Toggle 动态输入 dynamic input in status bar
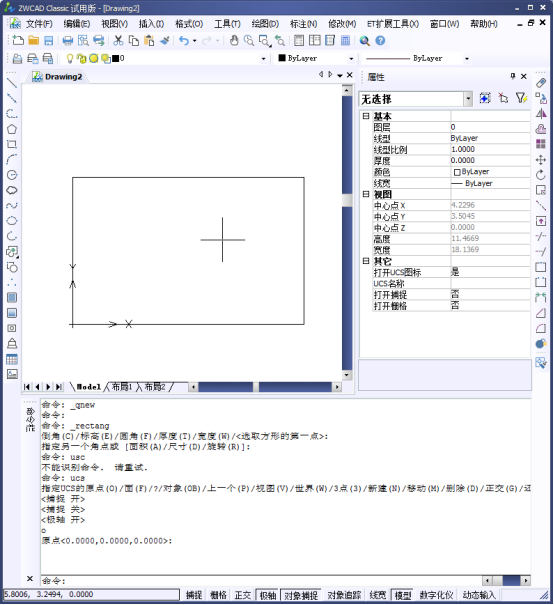Screen dimensions: 554x605 click(478, 595)
